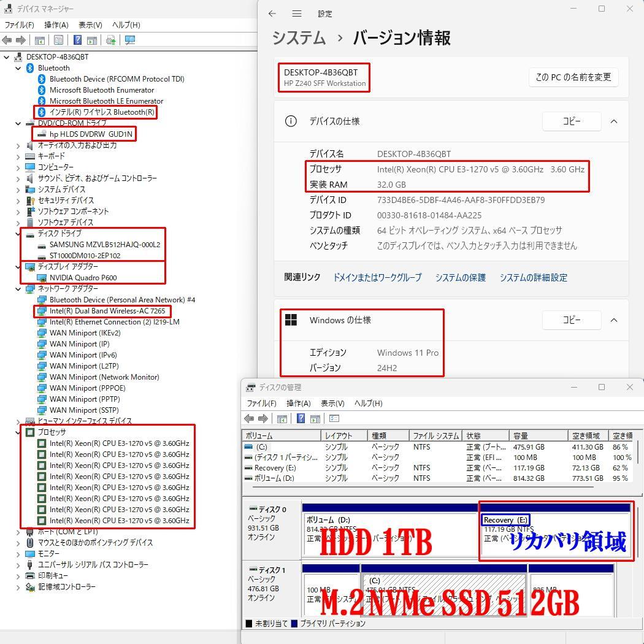Click the checklist view icon in Disk Management
Viewport: 644px width, 644px height.
click(x=333, y=418)
